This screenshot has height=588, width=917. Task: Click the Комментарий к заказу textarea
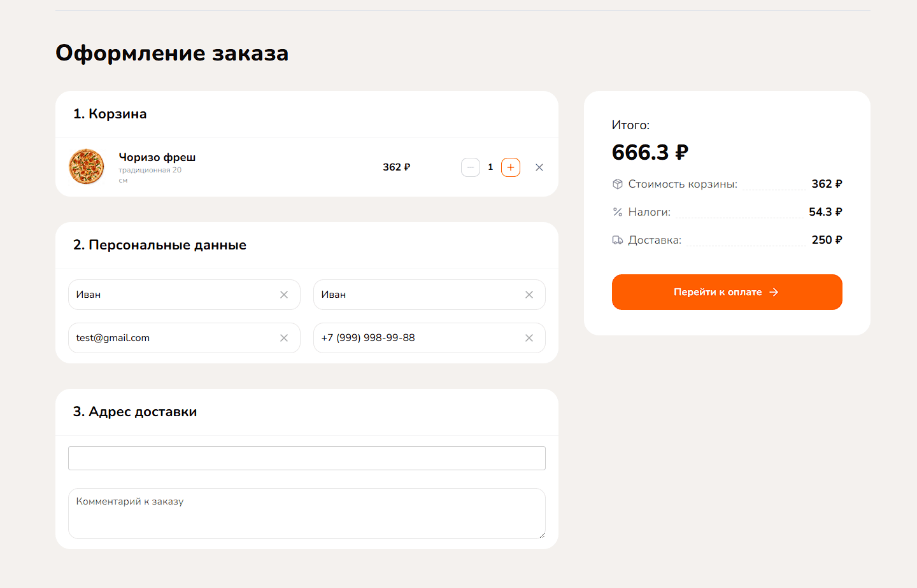coord(306,514)
